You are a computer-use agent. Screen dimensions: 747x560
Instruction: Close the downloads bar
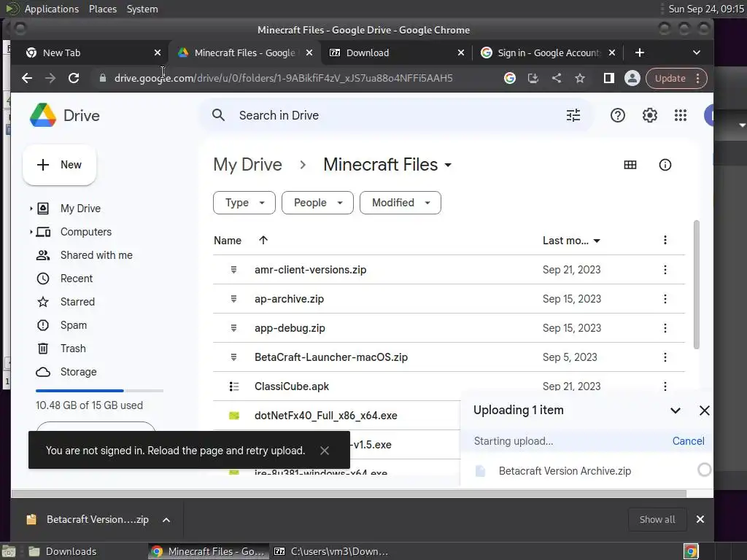tap(700, 519)
